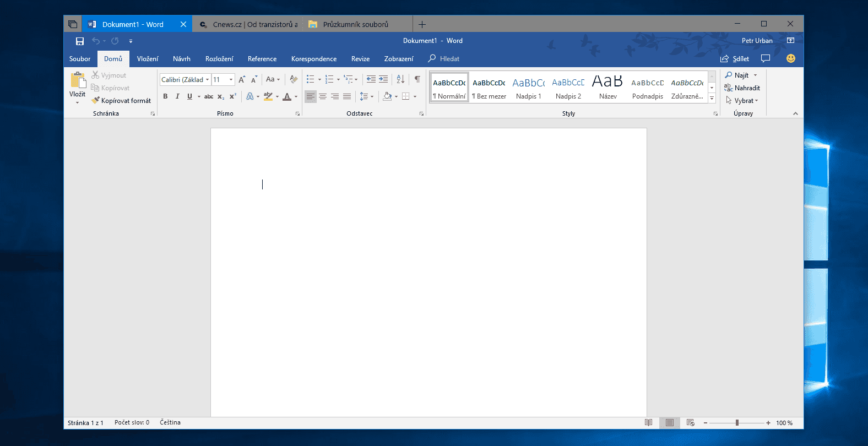Undo the last action
Screen dimensions: 868x446
pyautogui.click(x=96, y=41)
